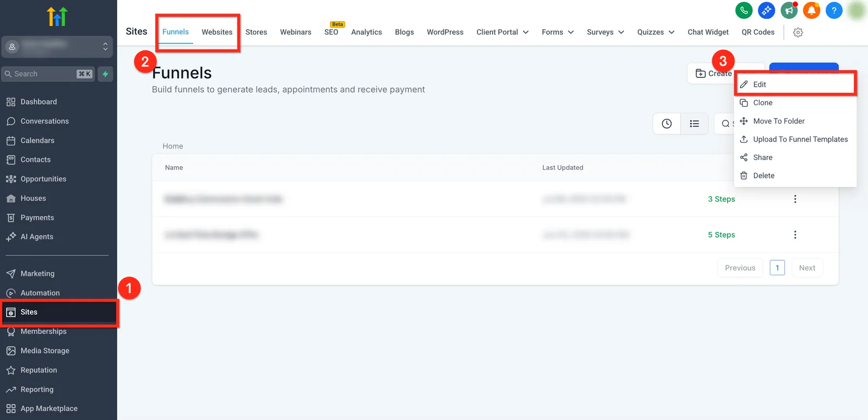Click the sidebar Search field
This screenshot has height=420, width=868.
coord(48,74)
